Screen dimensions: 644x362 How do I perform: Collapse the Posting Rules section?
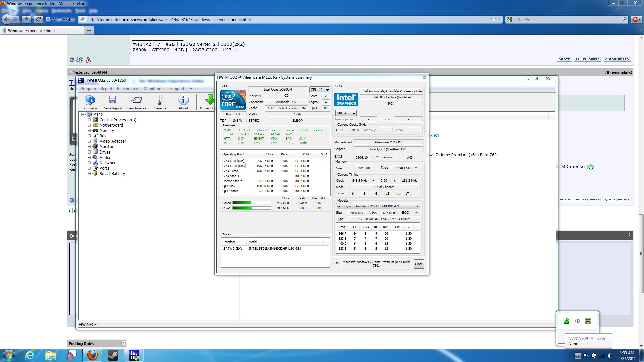(123, 344)
